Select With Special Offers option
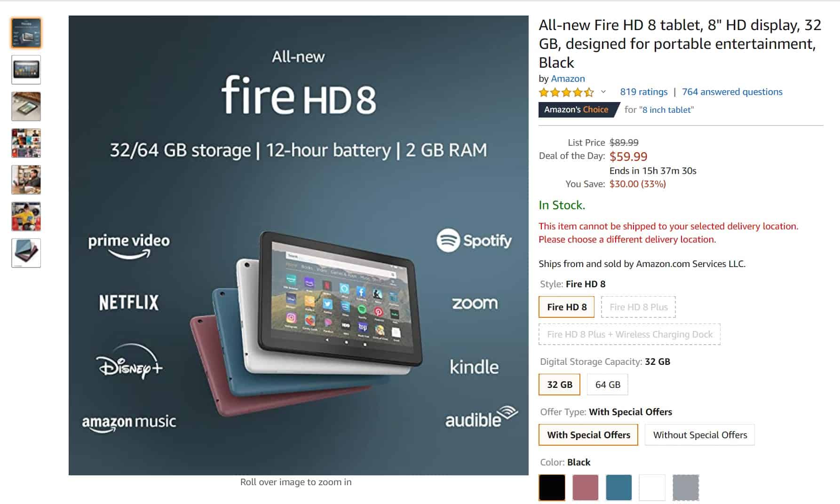The width and height of the screenshot is (840, 504). click(588, 435)
